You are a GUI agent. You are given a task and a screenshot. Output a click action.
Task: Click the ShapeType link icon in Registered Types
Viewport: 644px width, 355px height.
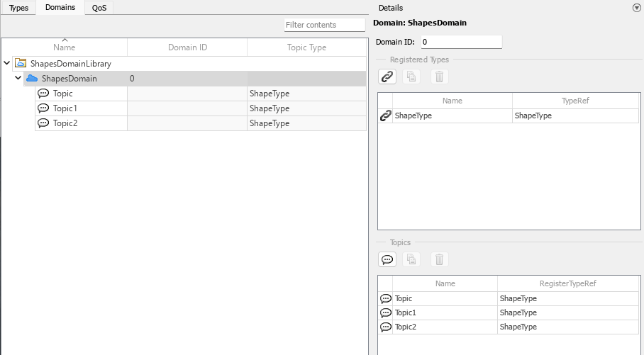386,115
